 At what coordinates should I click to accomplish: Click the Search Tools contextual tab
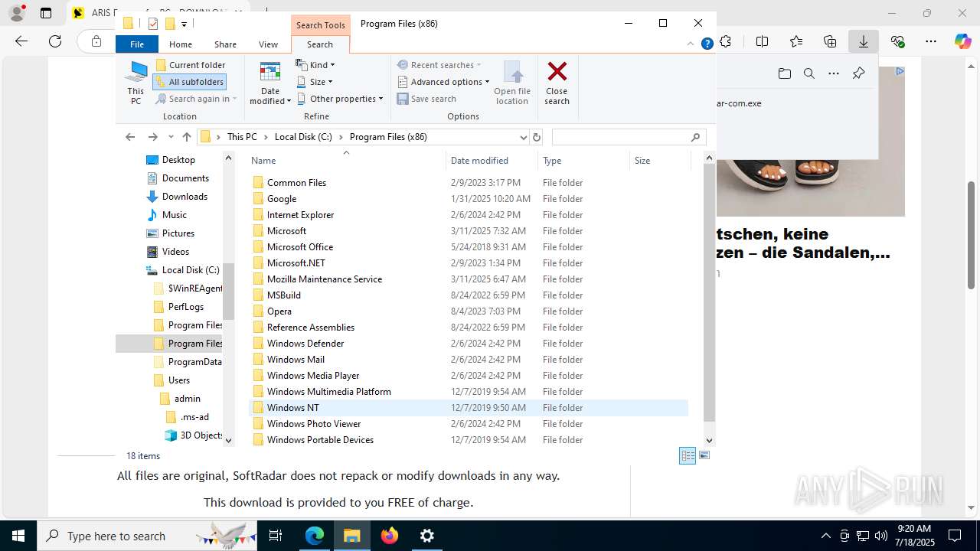pyautogui.click(x=320, y=25)
